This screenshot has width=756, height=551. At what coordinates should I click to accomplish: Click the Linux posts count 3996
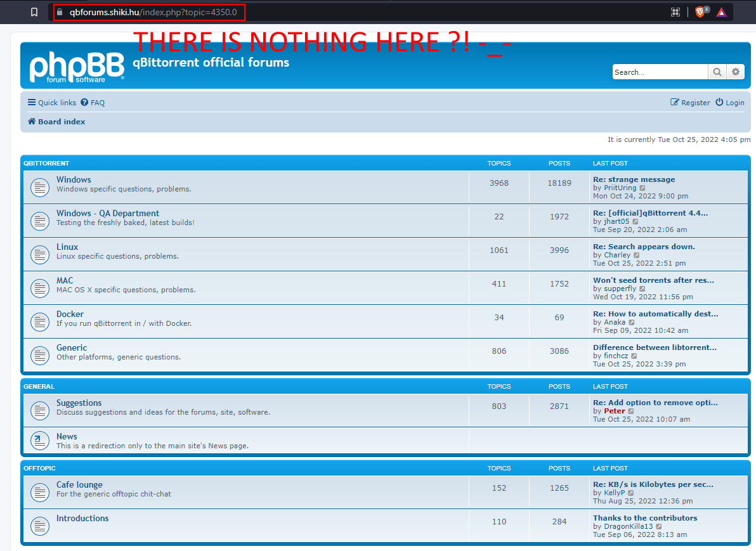pyautogui.click(x=559, y=250)
